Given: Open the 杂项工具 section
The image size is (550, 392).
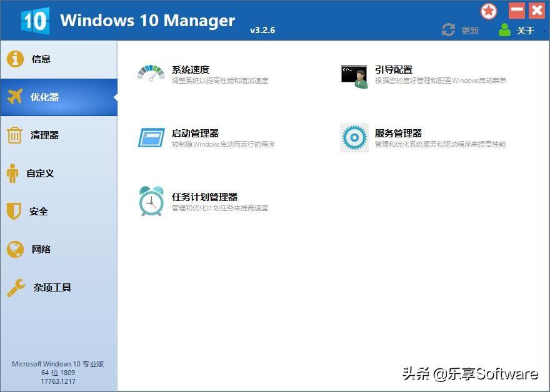Looking at the screenshot, I should (52, 288).
